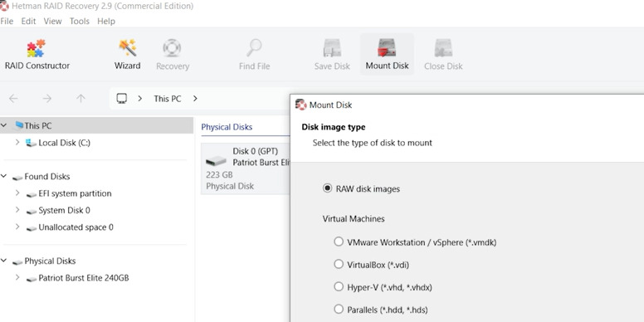Click the Recovery lifebuoy icon

coord(172,47)
